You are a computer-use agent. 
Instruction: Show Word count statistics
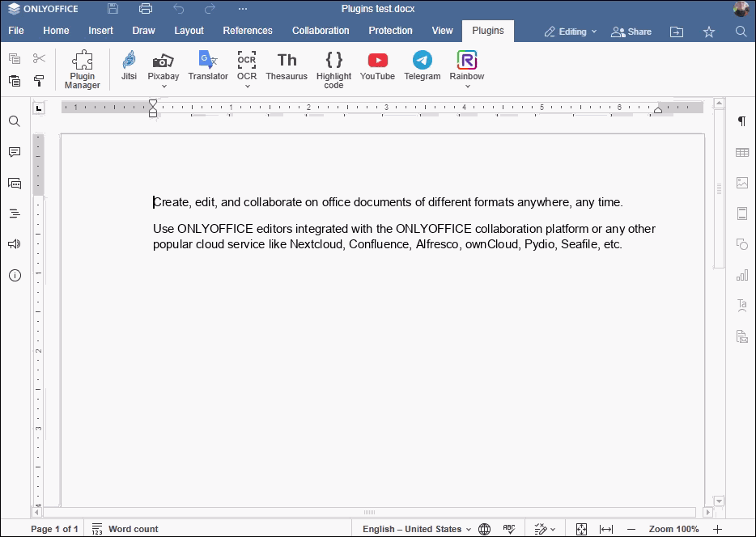coord(125,529)
